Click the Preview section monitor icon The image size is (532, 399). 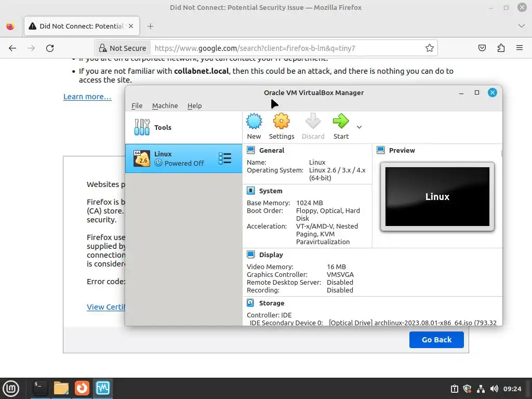tap(381, 150)
